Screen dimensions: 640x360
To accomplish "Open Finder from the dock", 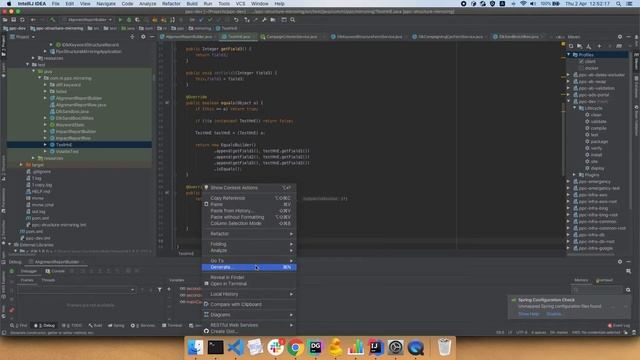I will click(196, 347).
